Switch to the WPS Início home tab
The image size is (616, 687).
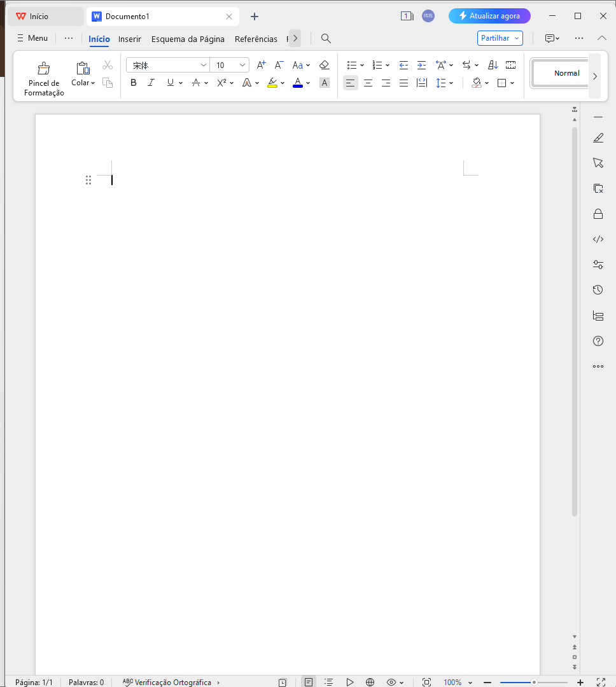46,16
